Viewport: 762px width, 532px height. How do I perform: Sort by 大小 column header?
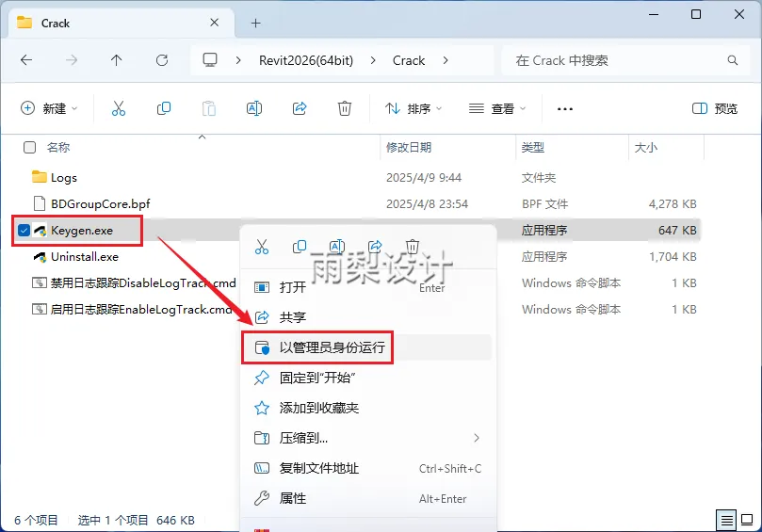coord(646,147)
